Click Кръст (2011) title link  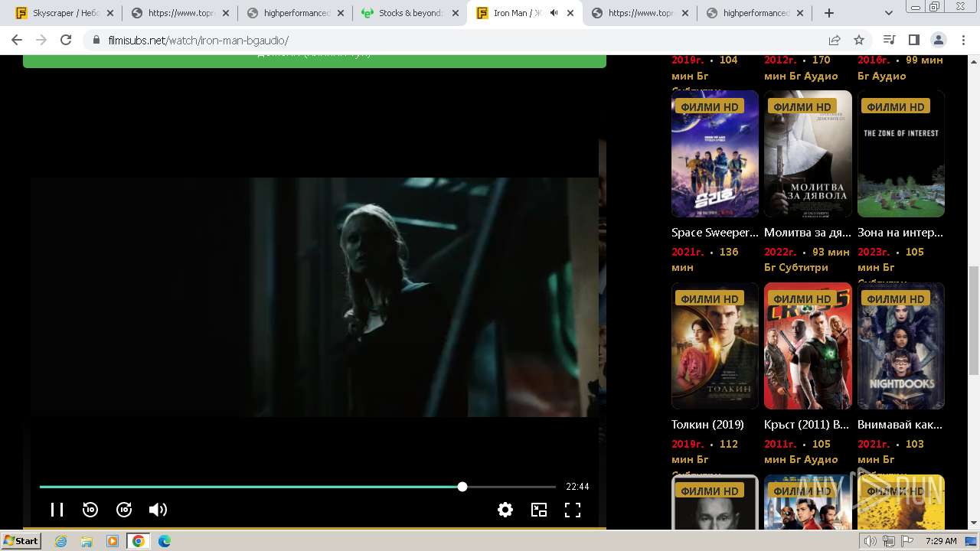click(807, 424)
